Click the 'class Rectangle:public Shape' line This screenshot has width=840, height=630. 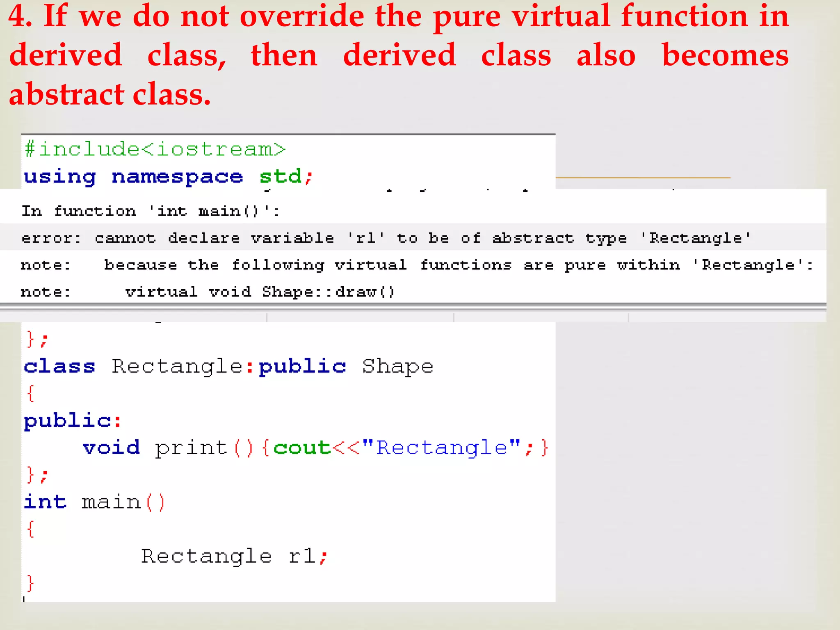228,366
